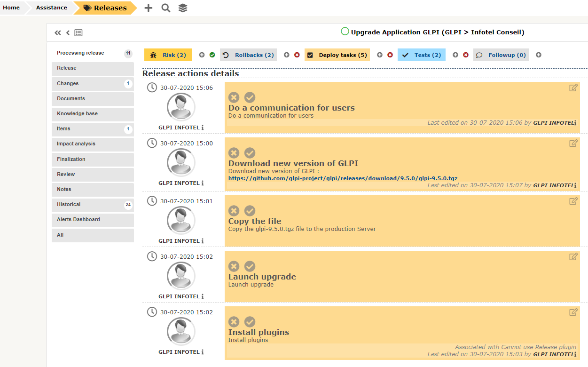Open the list view icon
The image size is (588, 367).
(78, 32)
